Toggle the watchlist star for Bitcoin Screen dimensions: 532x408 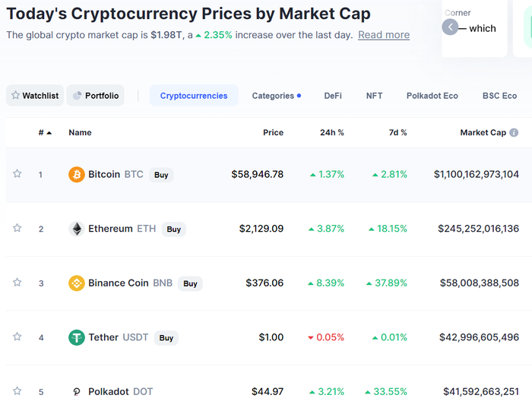17,174
